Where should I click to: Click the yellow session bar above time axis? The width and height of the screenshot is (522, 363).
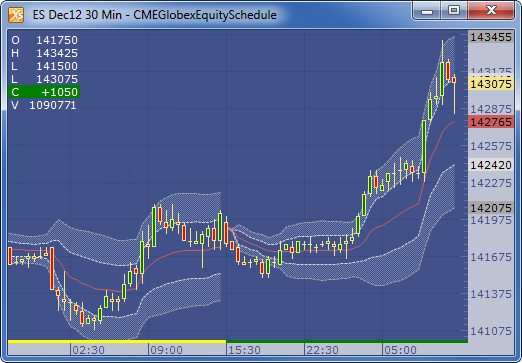[117, 341]
